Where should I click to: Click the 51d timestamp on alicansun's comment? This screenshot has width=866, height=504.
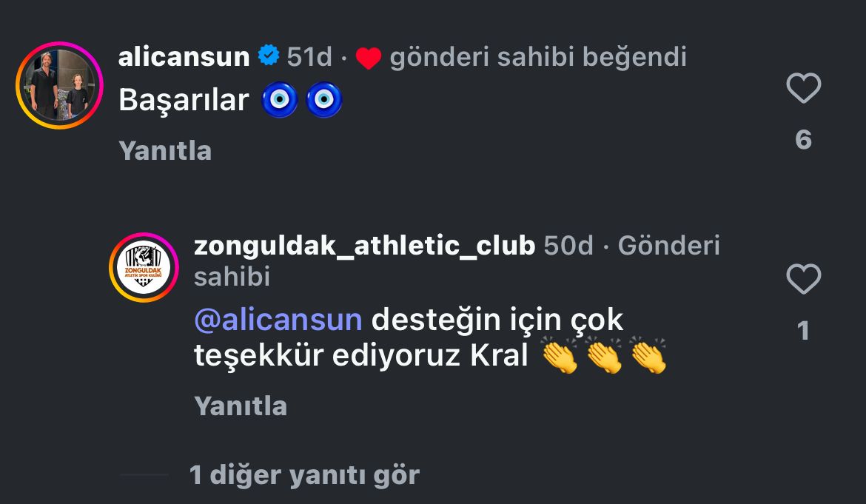(309, 57)
